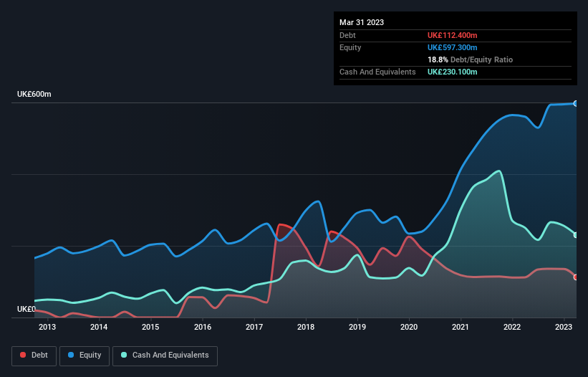Click the Equity label in tooltip
Image resolution: width=588 pixels, height=377 pixels.
[x=350, y=47]
